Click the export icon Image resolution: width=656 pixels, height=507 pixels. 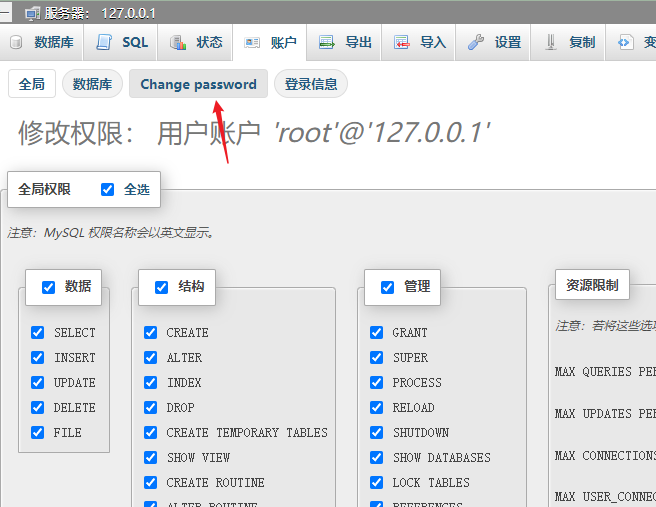click(326, 42)
